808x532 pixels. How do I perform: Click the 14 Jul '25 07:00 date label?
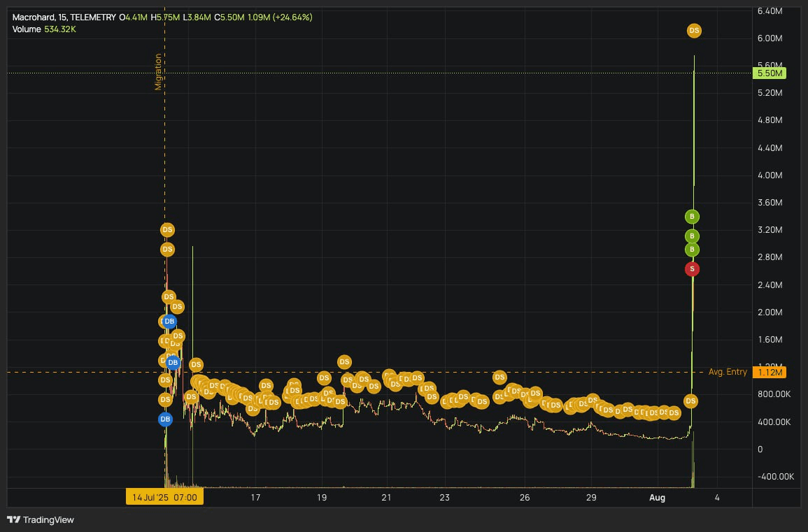(x=164, y=498)
